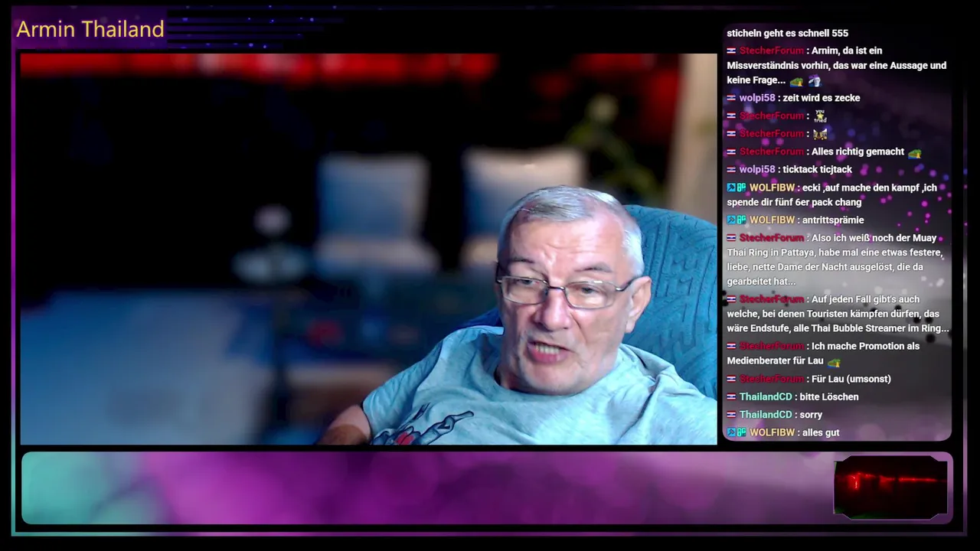980x551 pixels.
Task: Click the flag badge before "Also ich weiß" message
Action: coord(731,238)
